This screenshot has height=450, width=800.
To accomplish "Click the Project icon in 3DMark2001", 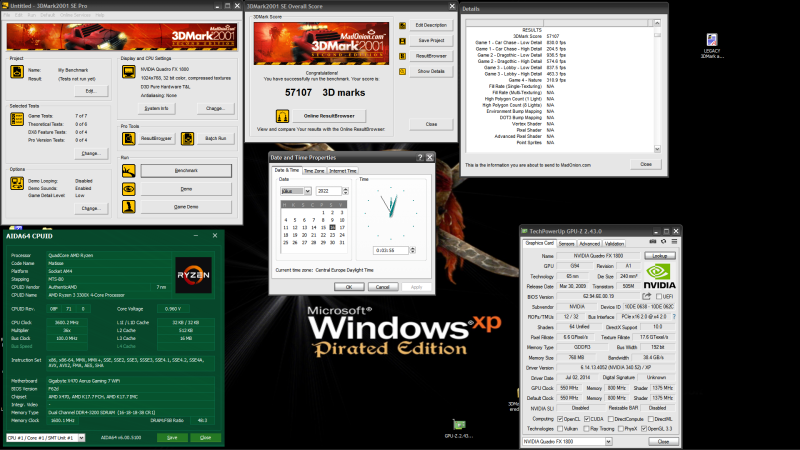I will (17, 71).
